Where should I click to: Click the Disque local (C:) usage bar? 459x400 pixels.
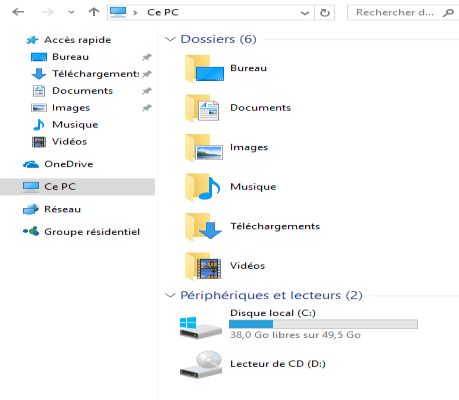323,324
